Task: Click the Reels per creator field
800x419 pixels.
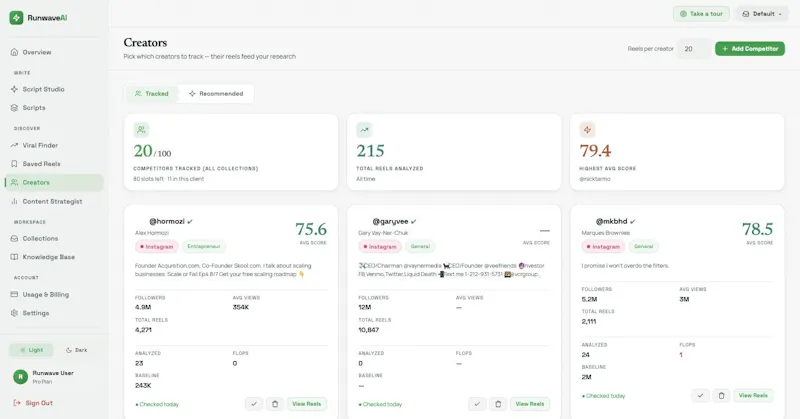Action: [x=694, y=49]
